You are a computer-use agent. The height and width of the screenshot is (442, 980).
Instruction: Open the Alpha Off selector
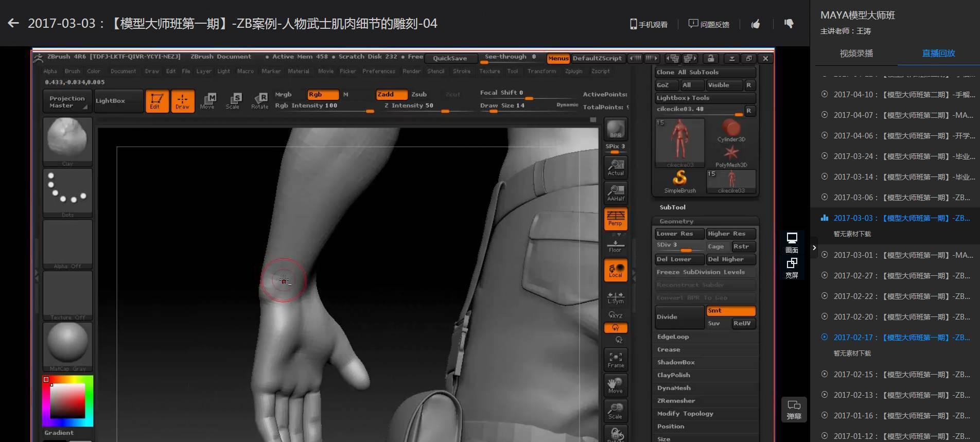point(67,244)
